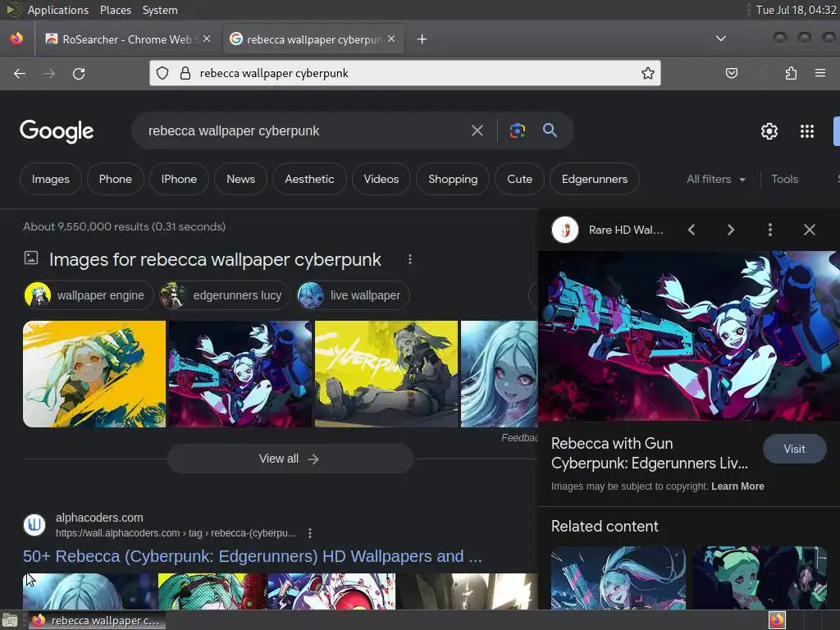Open Google quick settings gear

click(x=769, y=131)
